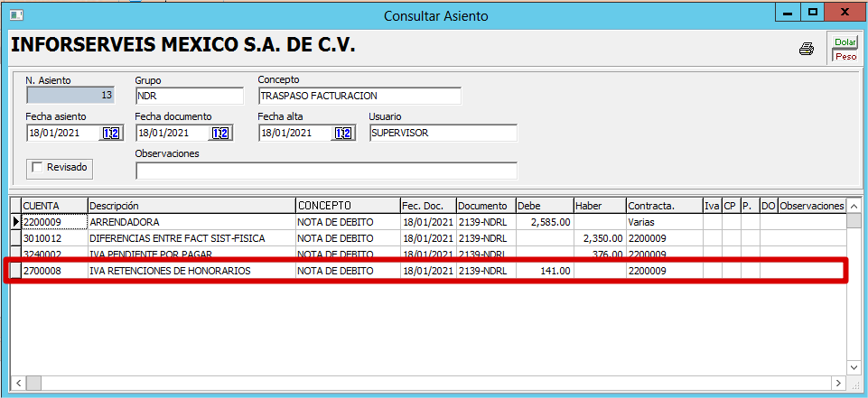Click the CP column header
Viewport: 868px width, 398px height.
point(730,206)
